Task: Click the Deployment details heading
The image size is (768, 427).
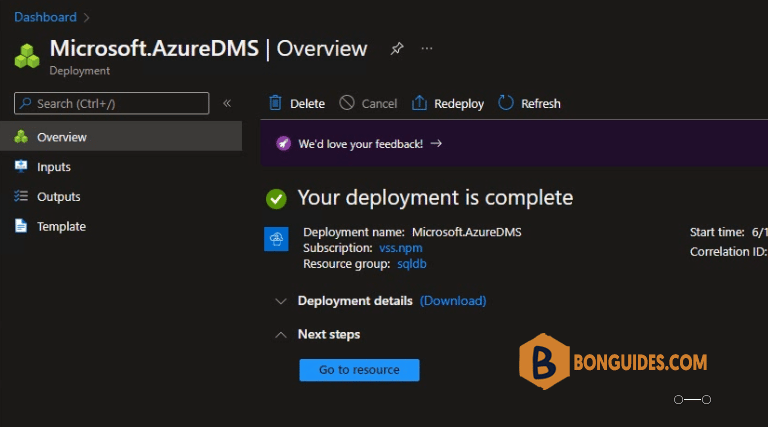Action: click(x=355, y=301)
